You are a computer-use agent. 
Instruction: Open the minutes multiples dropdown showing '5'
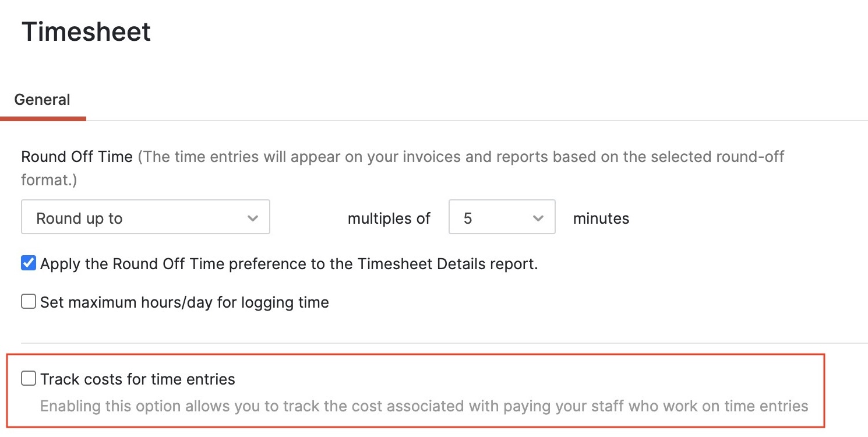click(502, 217)
